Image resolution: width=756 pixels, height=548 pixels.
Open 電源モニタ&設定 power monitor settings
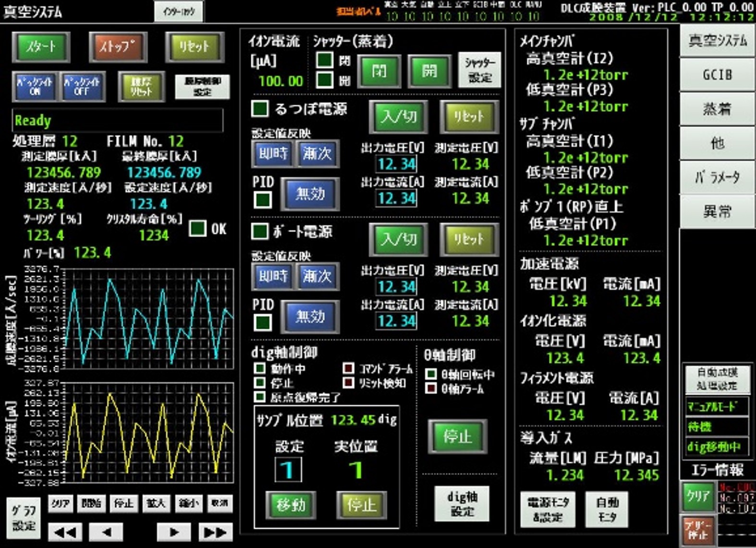[548, 510]
